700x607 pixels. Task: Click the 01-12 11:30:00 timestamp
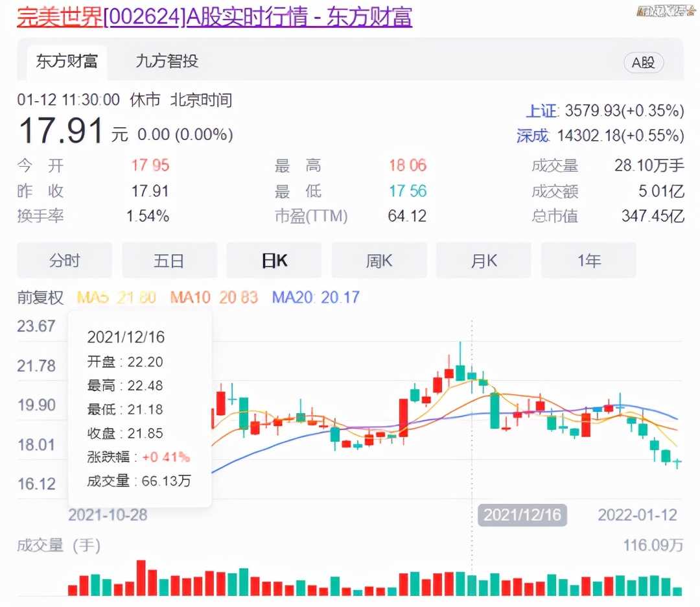pos(68,100)
